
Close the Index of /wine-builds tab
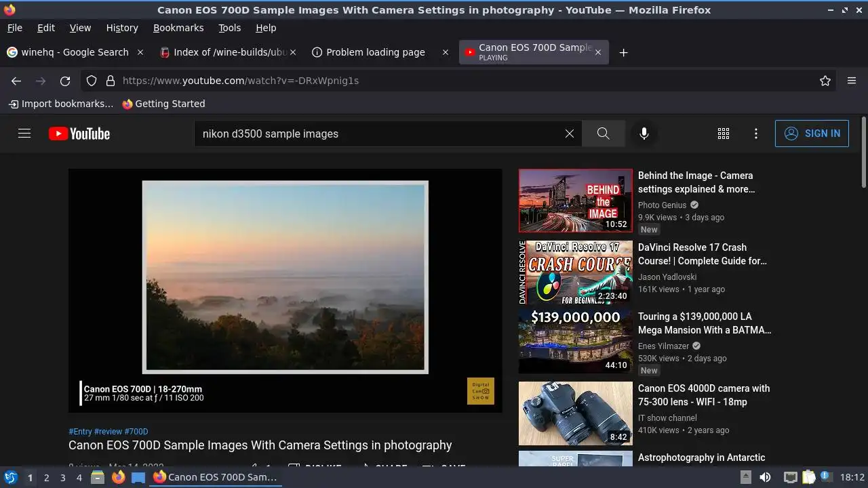pos(294,52)
